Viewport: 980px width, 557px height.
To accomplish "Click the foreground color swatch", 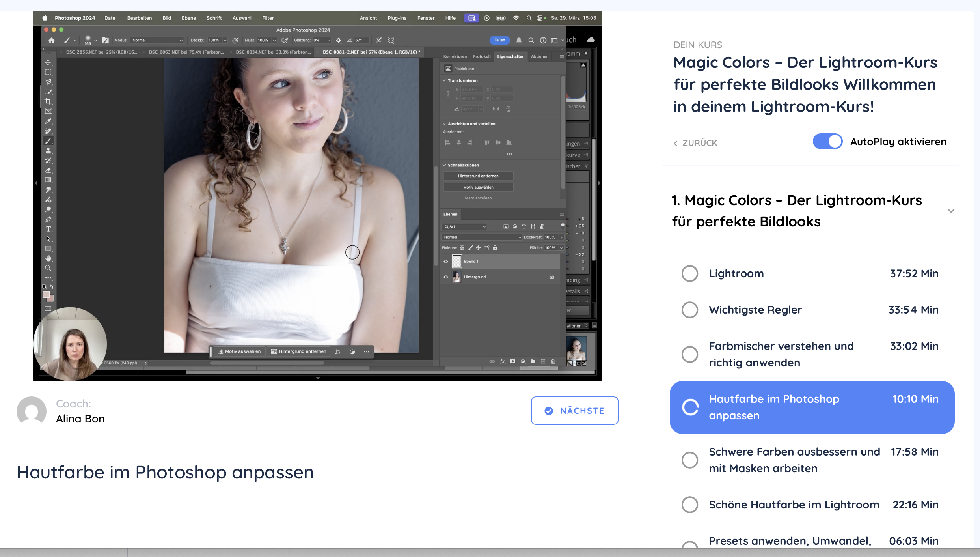I will [47, 295].
